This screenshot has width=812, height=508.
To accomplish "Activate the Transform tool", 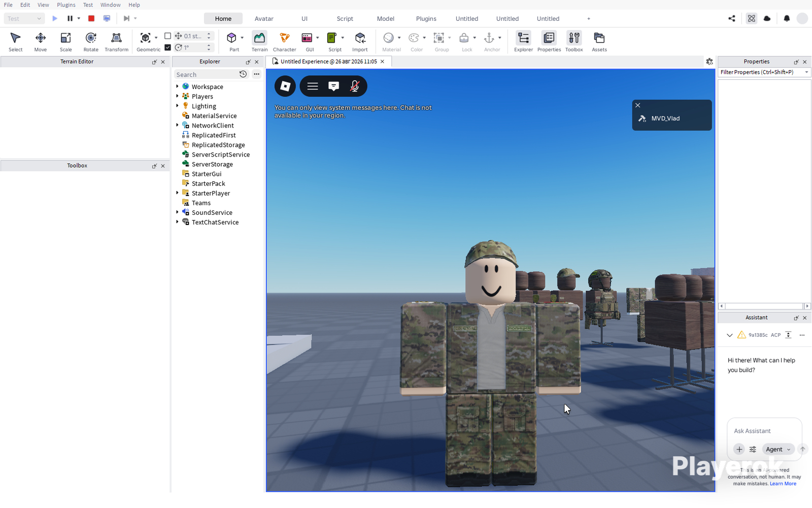I will (116, 42).
